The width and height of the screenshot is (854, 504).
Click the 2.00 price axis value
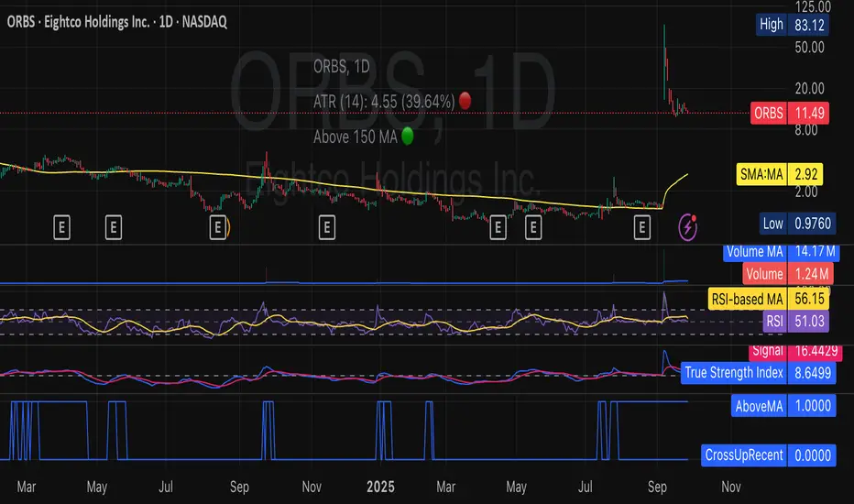pos(805,192)
